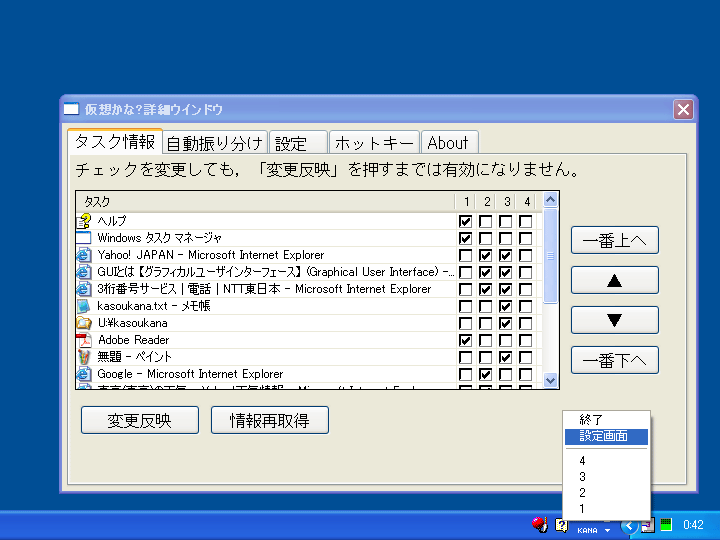The height and width of the screenshot is (540, 720).
Task: Click the help question-mark tray icon
Action: tap(561, 525)
